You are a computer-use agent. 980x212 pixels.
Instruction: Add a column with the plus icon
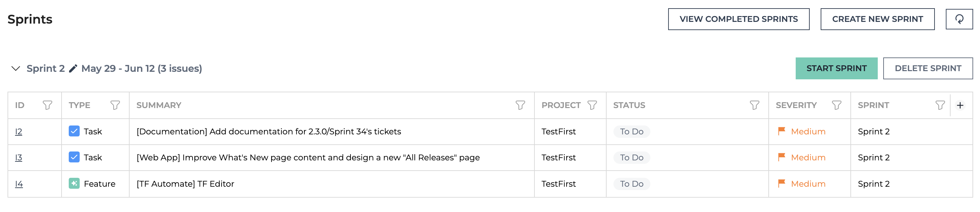click(x=960, y=105)
